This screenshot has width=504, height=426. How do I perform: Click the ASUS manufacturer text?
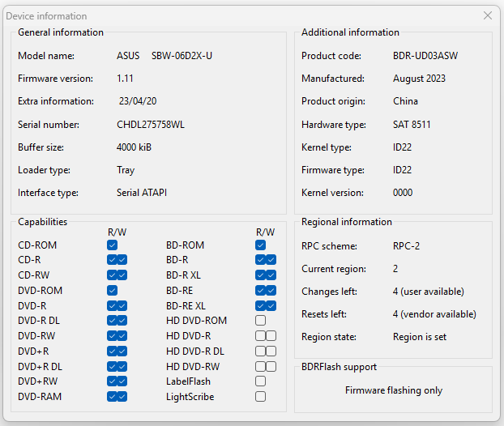pos(128,56)
